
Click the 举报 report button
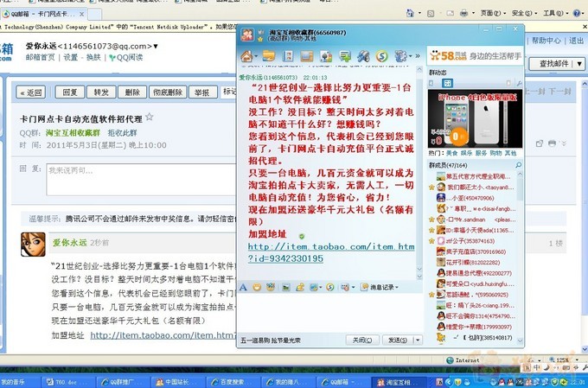point(203,92)
